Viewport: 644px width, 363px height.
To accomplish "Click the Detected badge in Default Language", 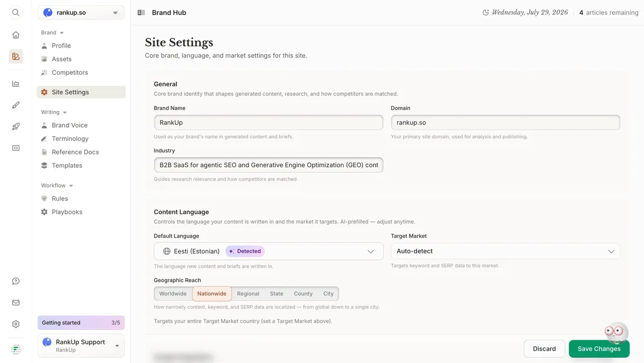I will pyautogui.click(x=245, y=251).
